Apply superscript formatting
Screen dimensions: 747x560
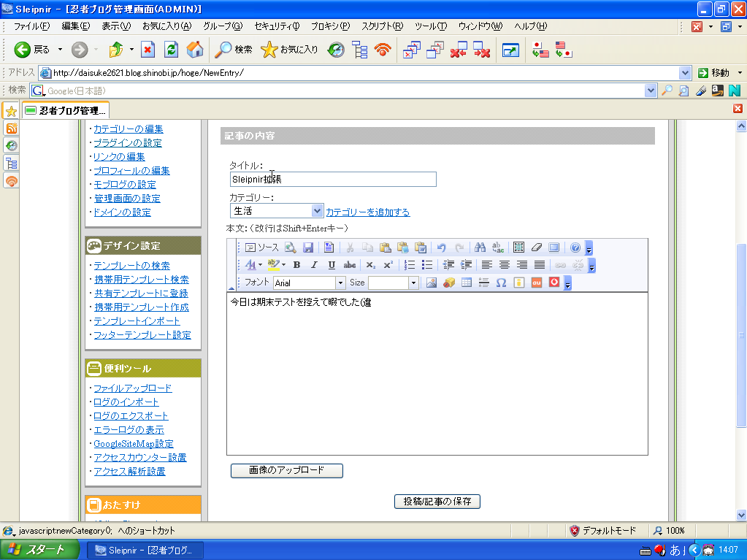click(388, 265)
